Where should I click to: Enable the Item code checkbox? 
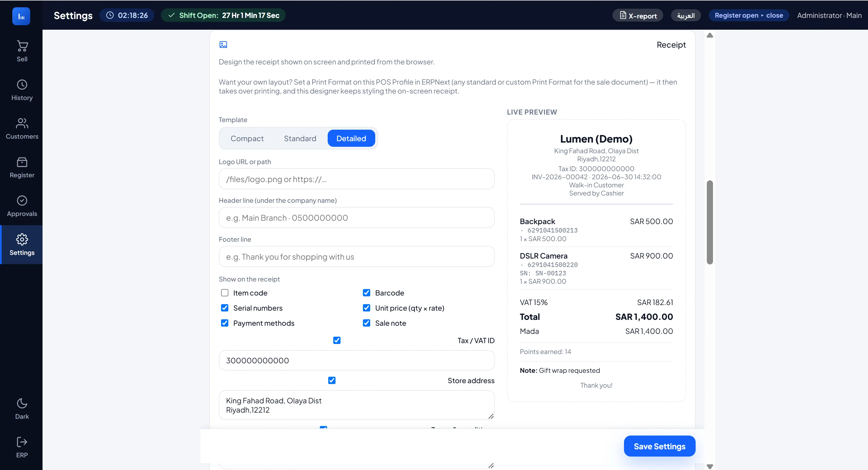[225, 293]
